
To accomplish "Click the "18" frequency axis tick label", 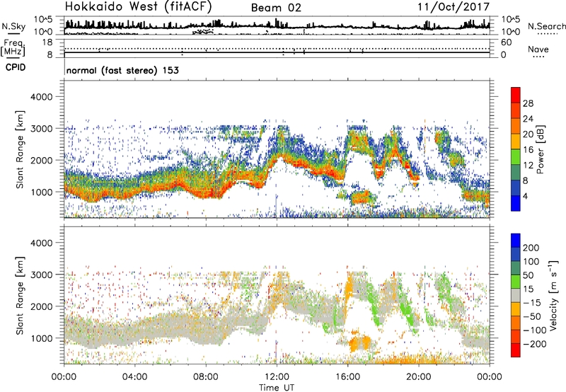I will coord(47,42).
